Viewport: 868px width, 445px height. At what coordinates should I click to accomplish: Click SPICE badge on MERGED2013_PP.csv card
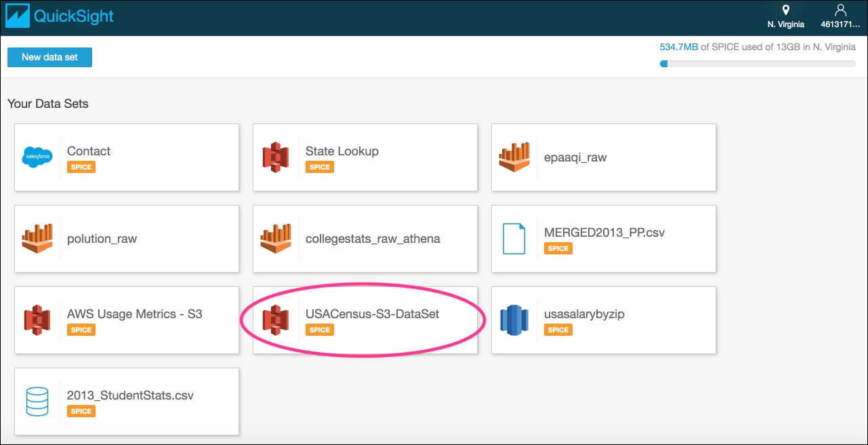[558, 248]
